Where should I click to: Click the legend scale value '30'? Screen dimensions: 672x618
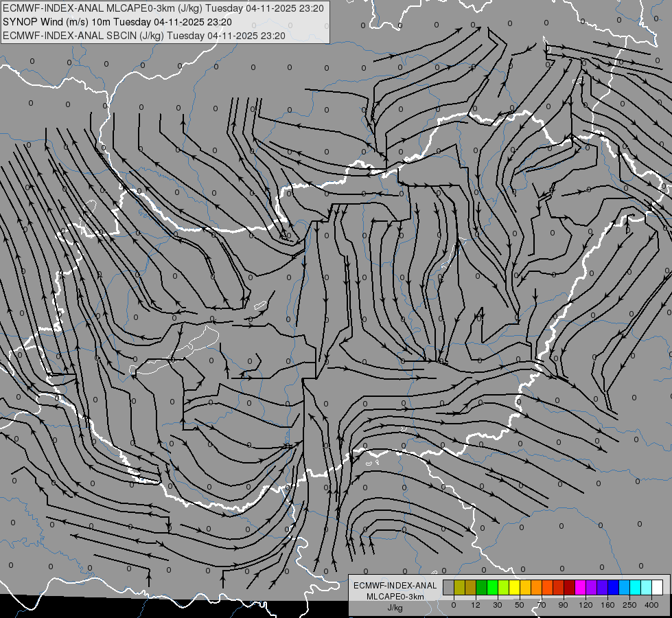click(498, 605)
